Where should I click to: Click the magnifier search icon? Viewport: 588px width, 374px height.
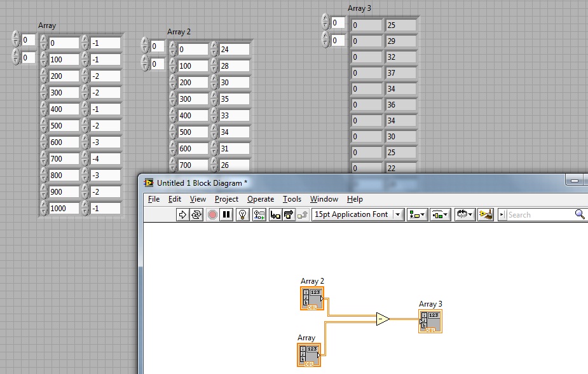coord(580,214)
